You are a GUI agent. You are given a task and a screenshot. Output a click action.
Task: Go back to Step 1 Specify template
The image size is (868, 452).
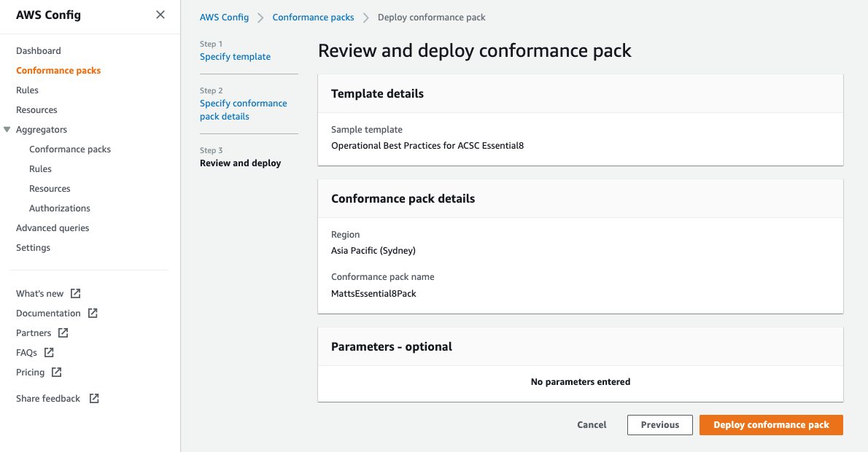tap(235, 57)
